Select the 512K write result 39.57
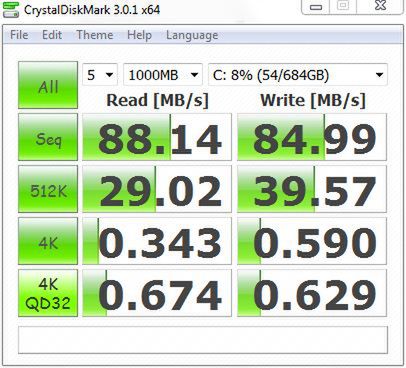The width and height of the screenshot is (406, 368). coord(312,189)
